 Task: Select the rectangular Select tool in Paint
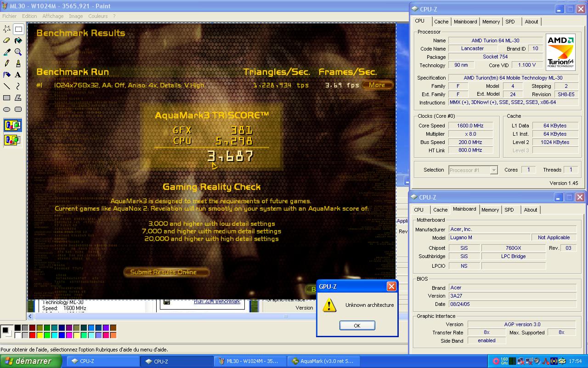[18, 29]
